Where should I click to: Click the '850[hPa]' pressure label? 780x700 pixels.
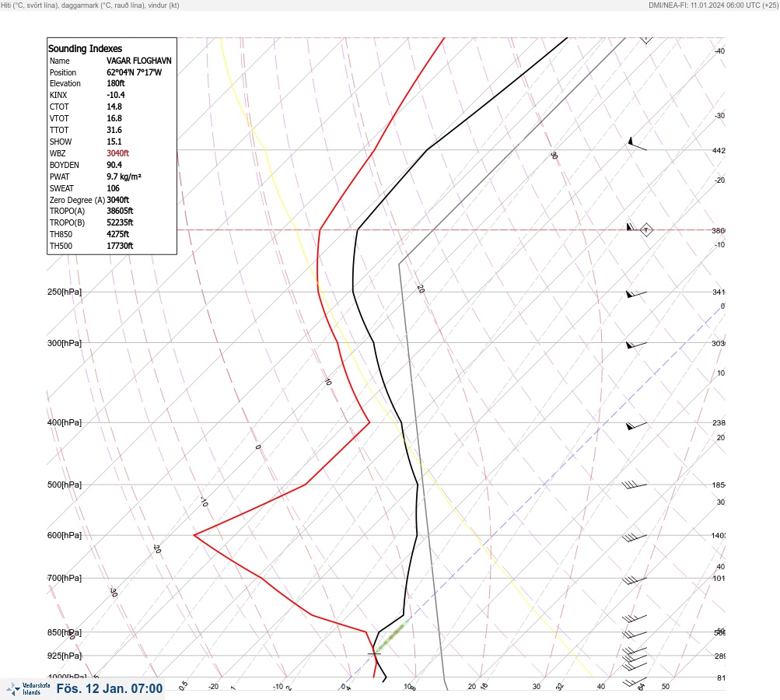[65, 633]
